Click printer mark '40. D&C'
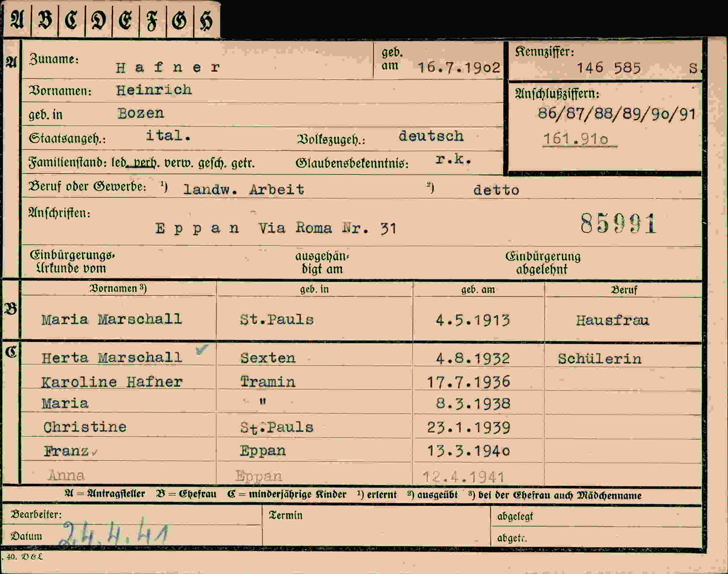The image size is (728, 574). (x=24, y=557)
